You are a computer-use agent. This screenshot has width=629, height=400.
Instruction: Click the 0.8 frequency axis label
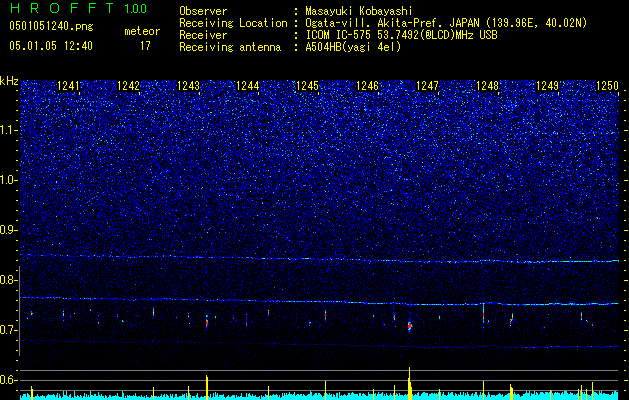[9, 280]
